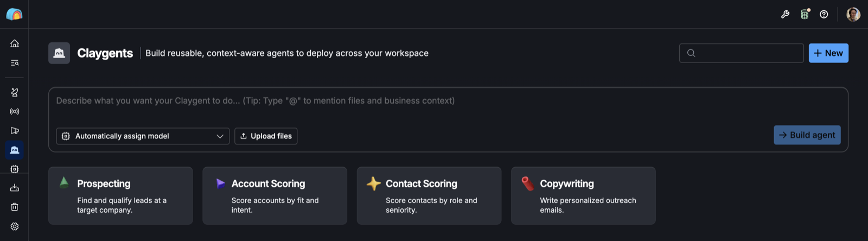The height and width of the screenshot is (241, 868).
Task: Open the satellite dish icon in sidebar
Action: coord(15,92)
